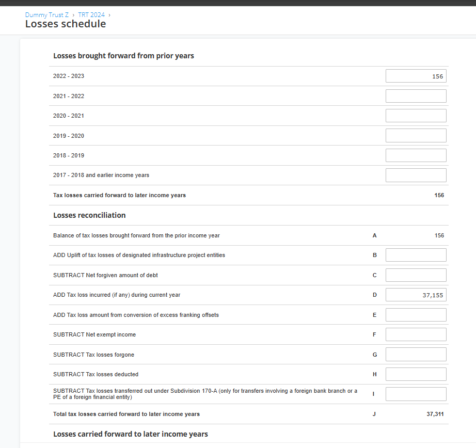Click the 2019 - 2020 losses input field
Viewport: 476px width, 448px height.
point(416,135)
